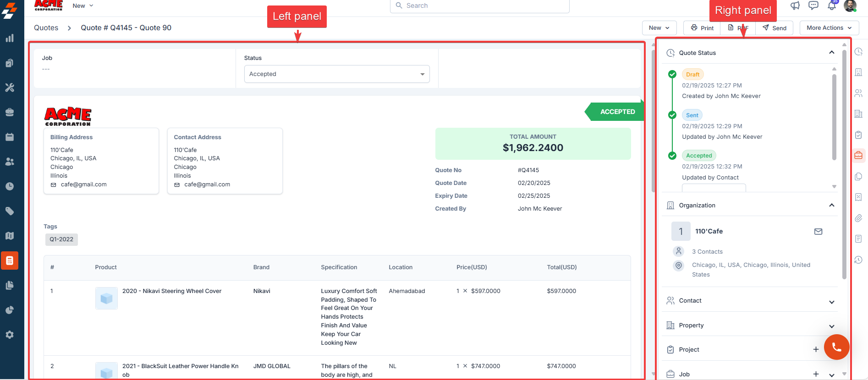Open the copy documents icon in right rail
Image resolution: width=868 pixels, height=380 pixels.
(x=858, y=176)
